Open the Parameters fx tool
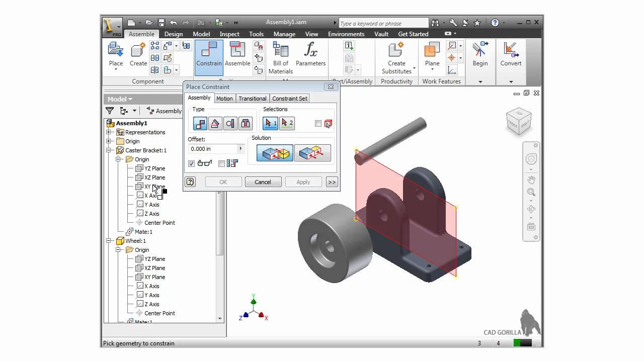This screenshot has height=362, width=644. [x=311, y=54]
